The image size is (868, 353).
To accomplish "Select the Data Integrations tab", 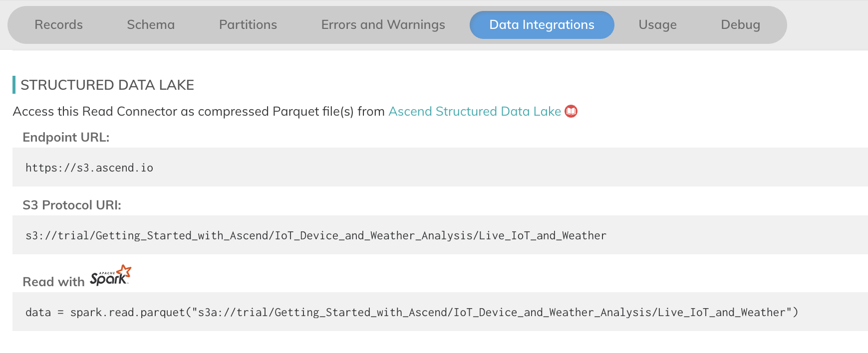I will click(542, 25).
